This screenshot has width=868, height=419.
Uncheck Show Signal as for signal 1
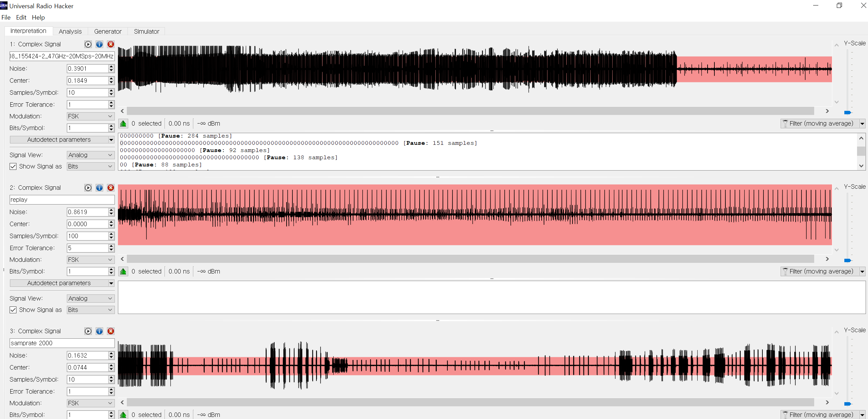[13, 166]
